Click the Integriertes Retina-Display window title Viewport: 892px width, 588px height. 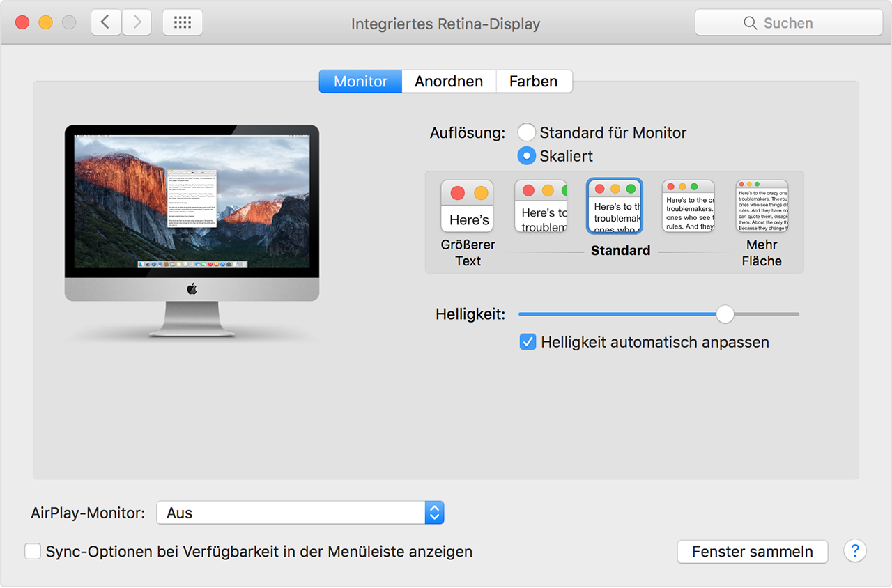pos(446,24)
